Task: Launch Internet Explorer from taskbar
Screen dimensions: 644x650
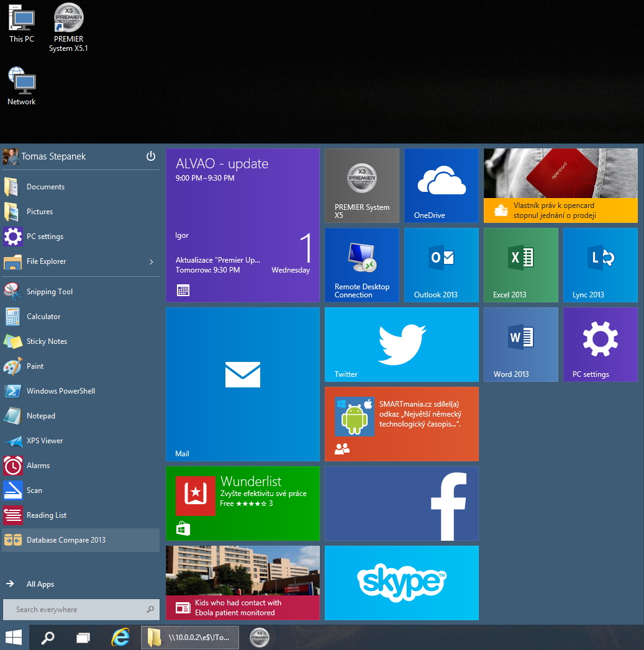Action: pyautogui.click(x=120, y=638)
